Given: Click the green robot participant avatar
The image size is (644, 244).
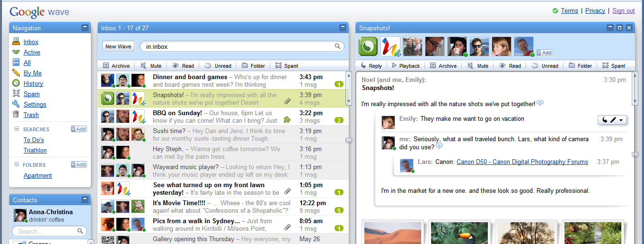Looking at the screenshot, I should pyautogui.click(x=368, y=46).
